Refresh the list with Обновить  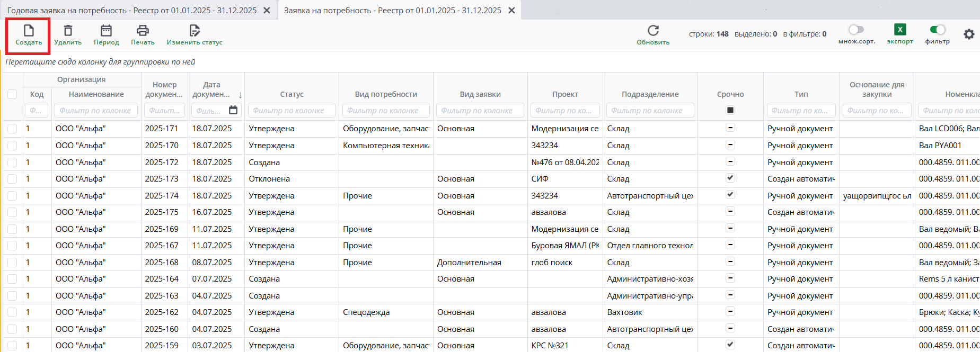(x=653, y=31)
